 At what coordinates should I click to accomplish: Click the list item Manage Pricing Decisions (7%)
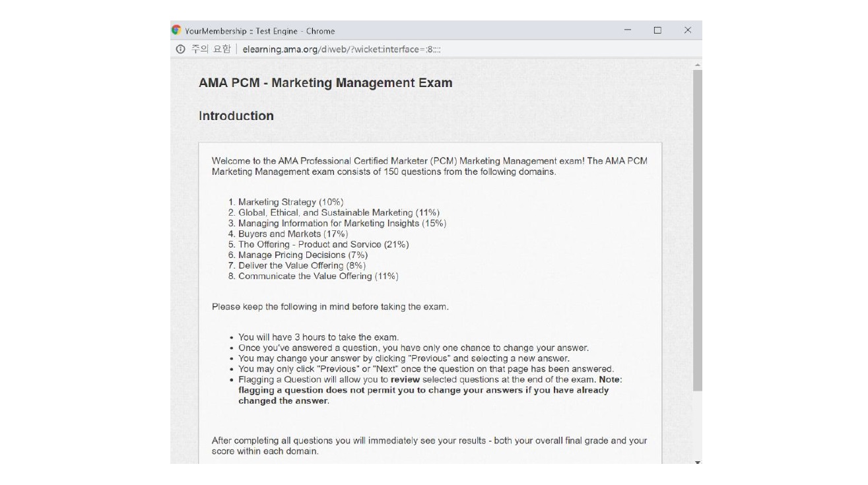[x=303, y=255]
